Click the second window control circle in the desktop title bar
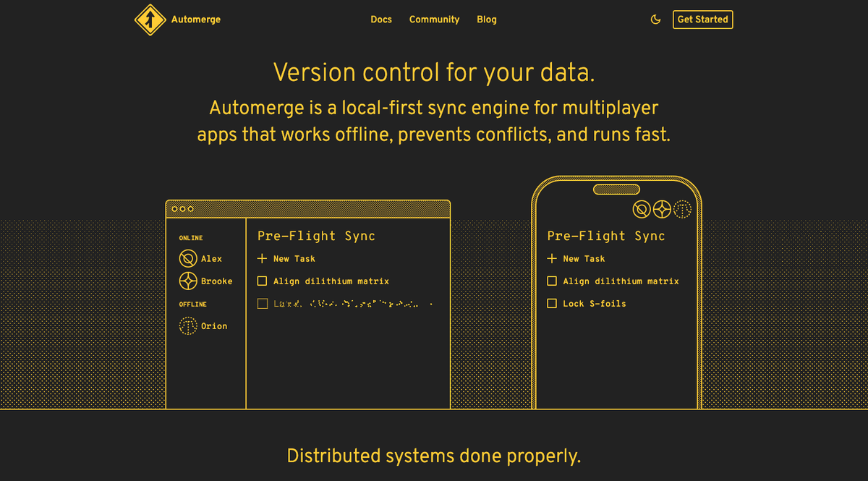The width and height of the screenshot is (868, 481). tap(182, 209)
